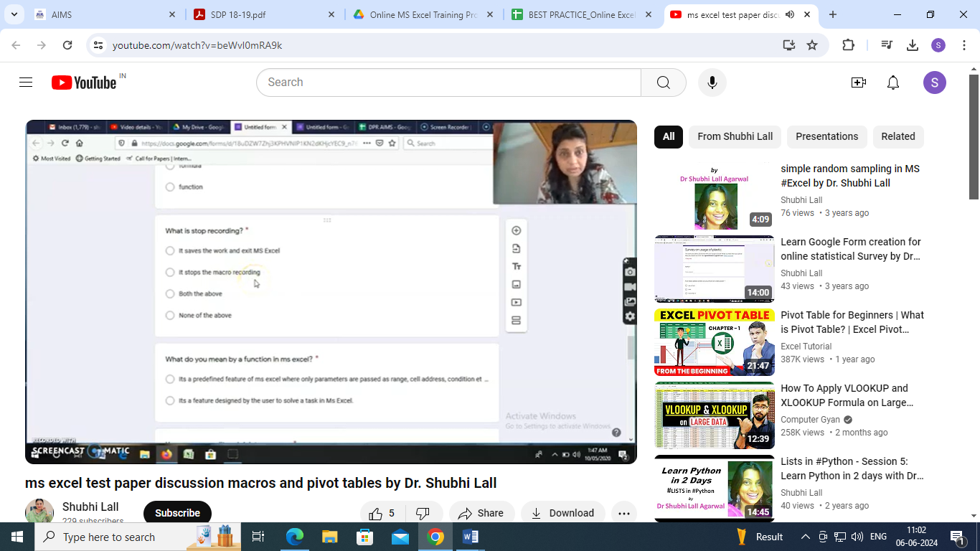Click the Chrome address bar URL
980x551 pixels.
(x=197, y=45)
